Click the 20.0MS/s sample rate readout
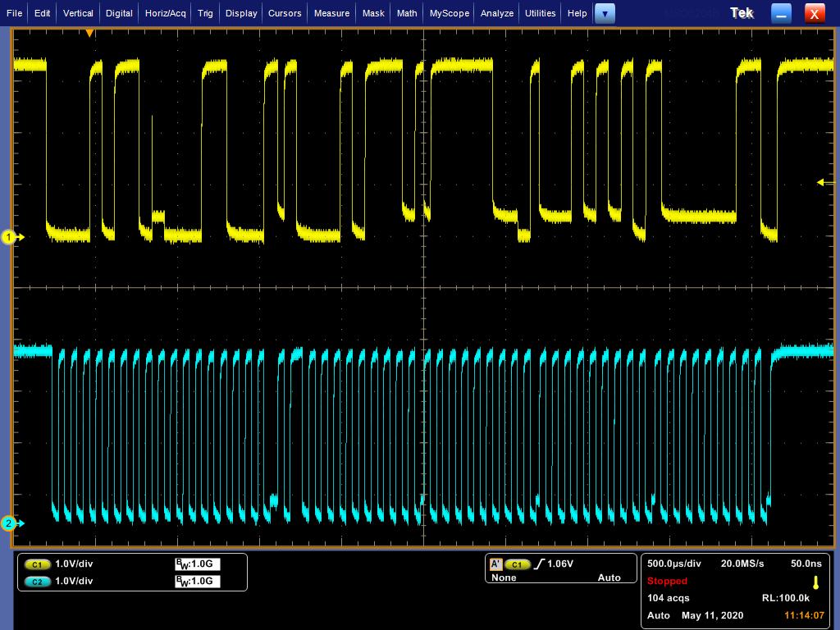 [x=742, y=564]
